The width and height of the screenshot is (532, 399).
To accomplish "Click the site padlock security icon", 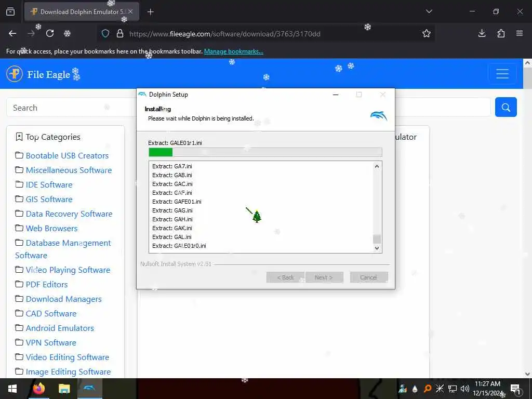I will [120, 34].
